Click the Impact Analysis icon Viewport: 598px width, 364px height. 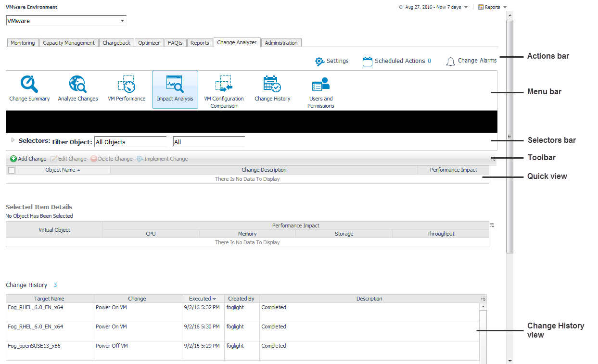pyautogui.click(x=175, y=85)
